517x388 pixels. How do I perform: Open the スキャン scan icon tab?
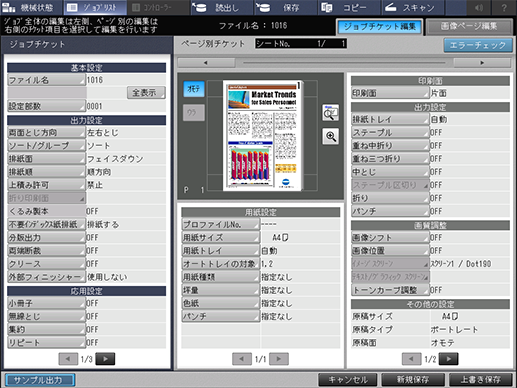click(412, 7)
